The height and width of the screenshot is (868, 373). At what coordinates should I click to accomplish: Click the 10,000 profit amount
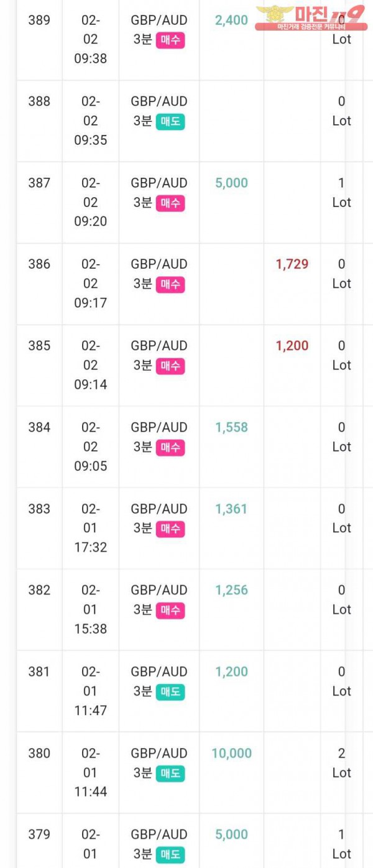(x=231, y=753)
